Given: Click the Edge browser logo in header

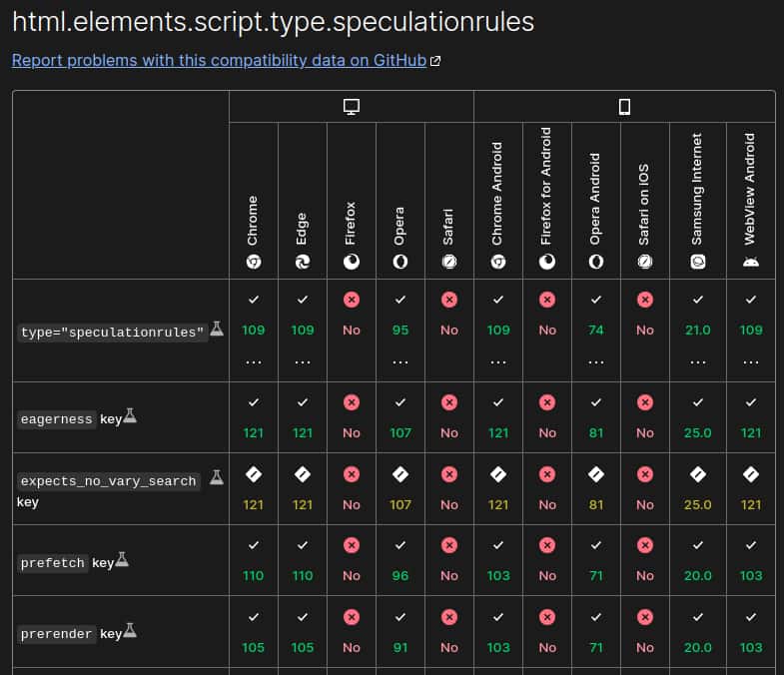Looking at the screenshot, I should click(303, 261).
